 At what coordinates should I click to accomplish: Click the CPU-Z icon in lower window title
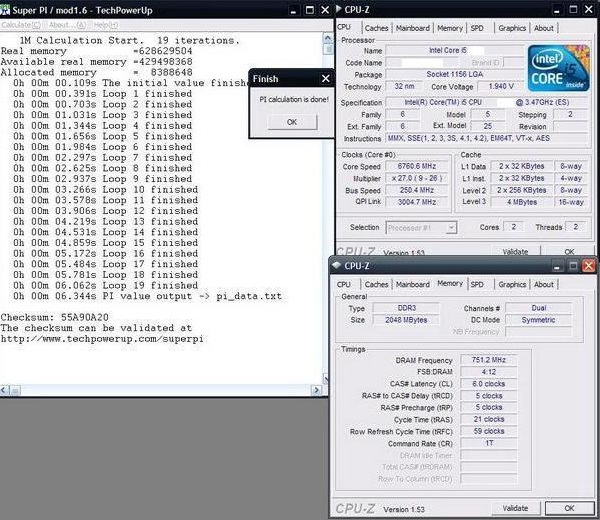336,265
